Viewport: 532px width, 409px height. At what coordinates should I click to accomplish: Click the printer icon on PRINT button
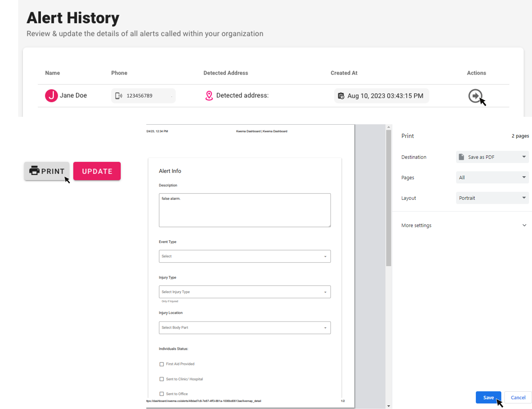click(x=34, y=171)
